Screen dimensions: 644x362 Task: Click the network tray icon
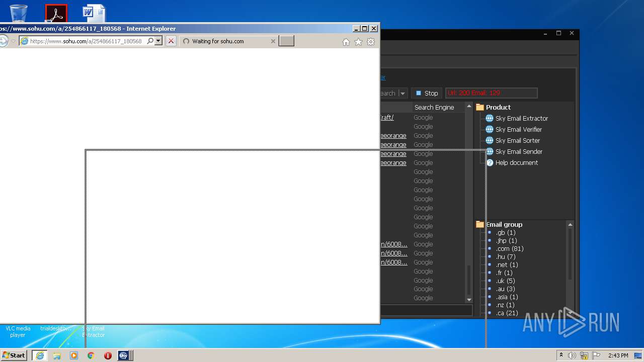[584, 355]
